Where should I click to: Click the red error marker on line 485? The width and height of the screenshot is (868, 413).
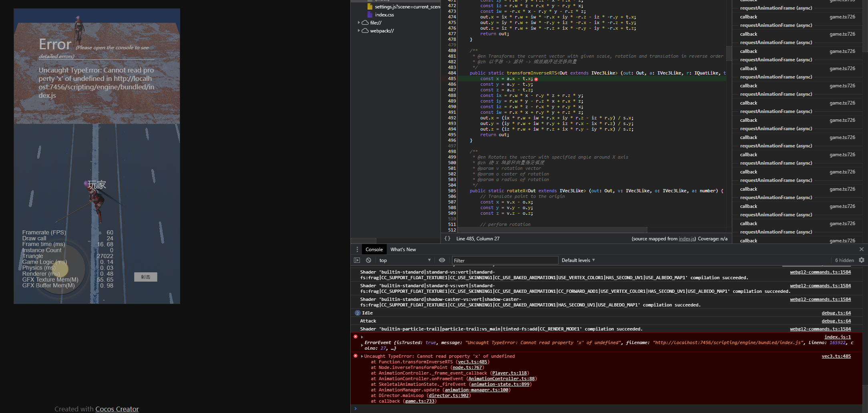536,79
